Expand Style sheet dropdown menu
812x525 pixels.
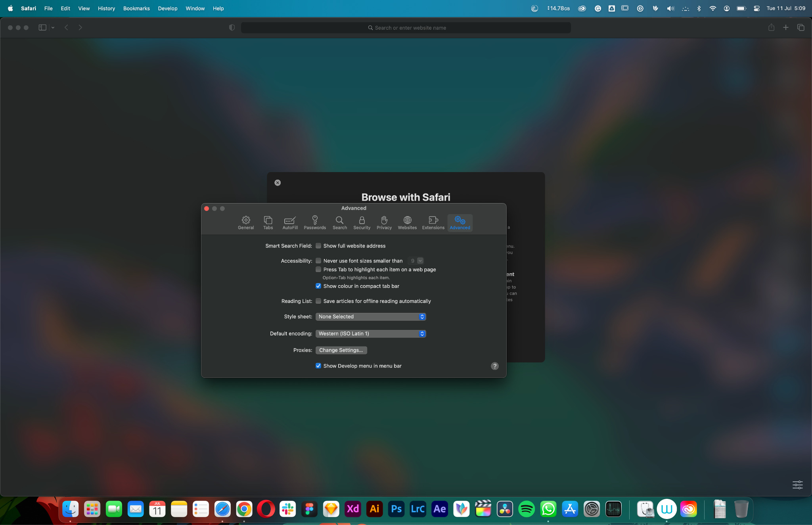pos(371,316)
